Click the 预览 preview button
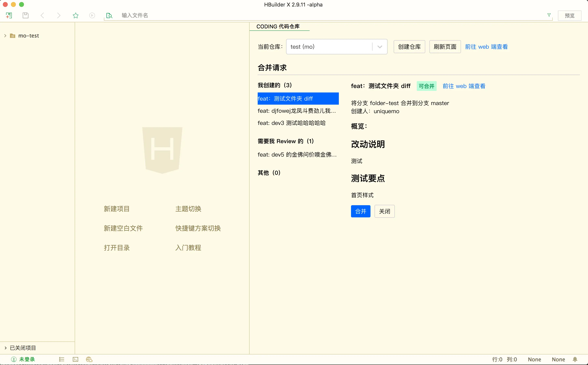This screenshot has width=588, height=365. point(569,15)
